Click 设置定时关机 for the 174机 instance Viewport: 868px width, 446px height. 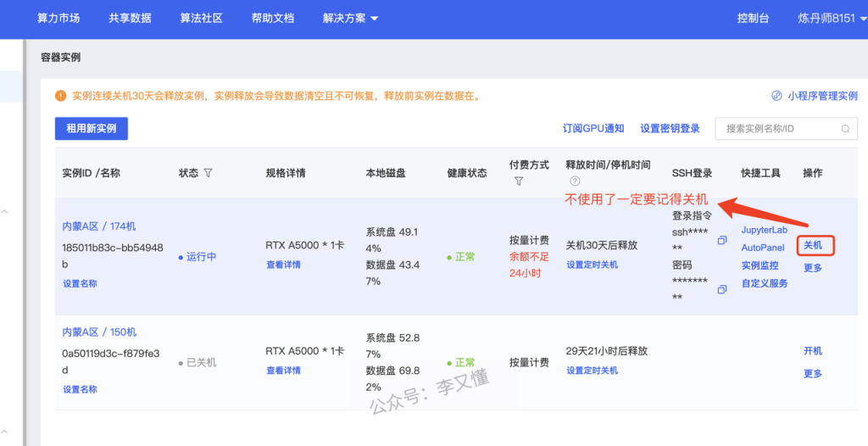[592, 265]
